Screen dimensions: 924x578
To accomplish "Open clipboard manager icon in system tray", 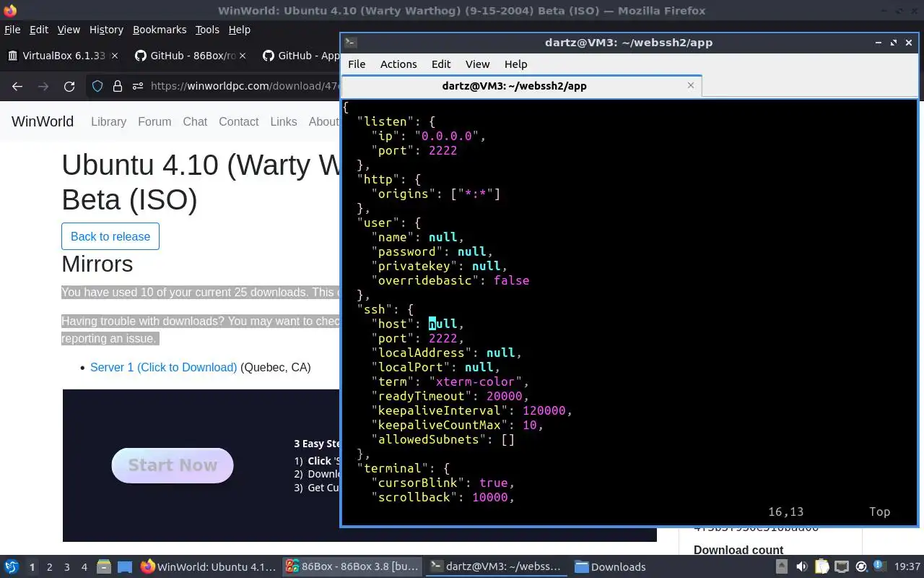I will (x=822, y=567).
